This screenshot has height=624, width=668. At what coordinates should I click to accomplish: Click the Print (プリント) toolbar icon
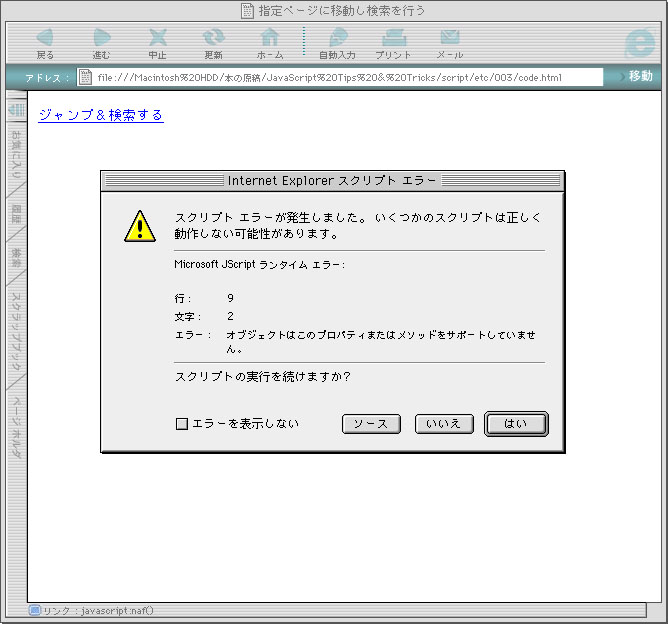394,38
